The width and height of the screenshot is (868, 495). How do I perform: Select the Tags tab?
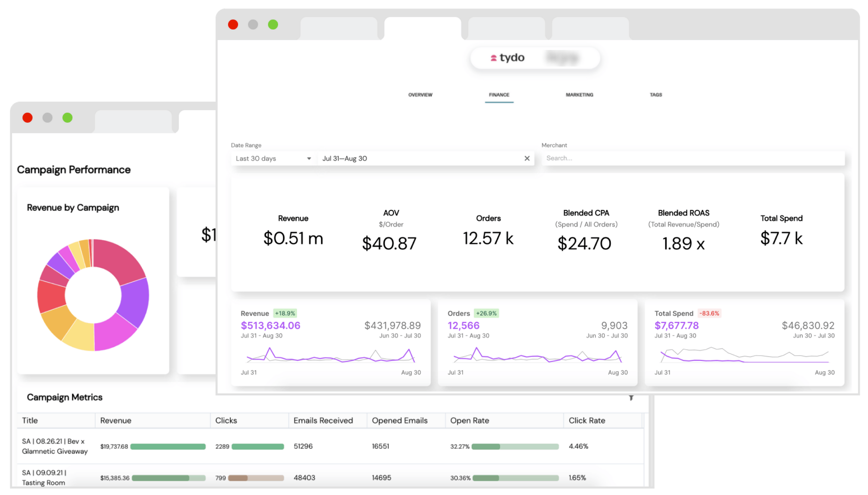655,95
